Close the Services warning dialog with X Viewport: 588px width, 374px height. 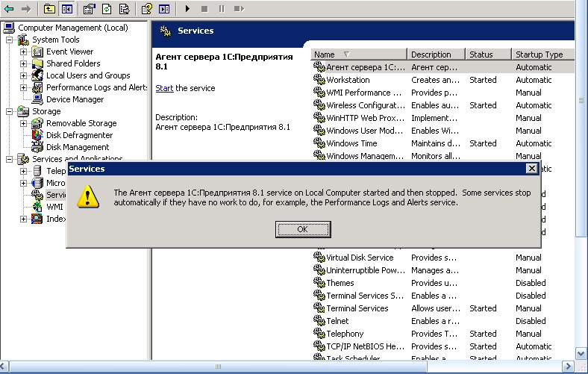pos(532,169)
